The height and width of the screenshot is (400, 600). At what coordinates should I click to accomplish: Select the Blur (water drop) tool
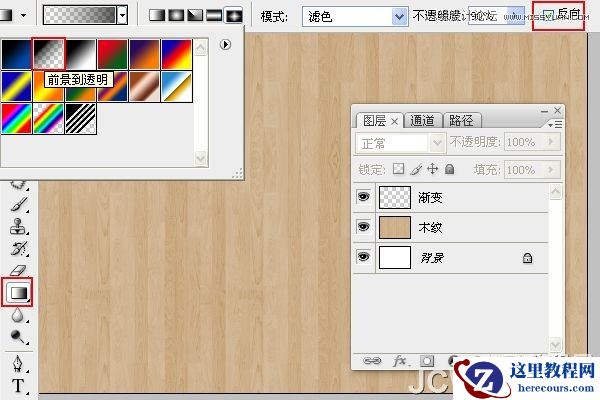coord(17,315)
